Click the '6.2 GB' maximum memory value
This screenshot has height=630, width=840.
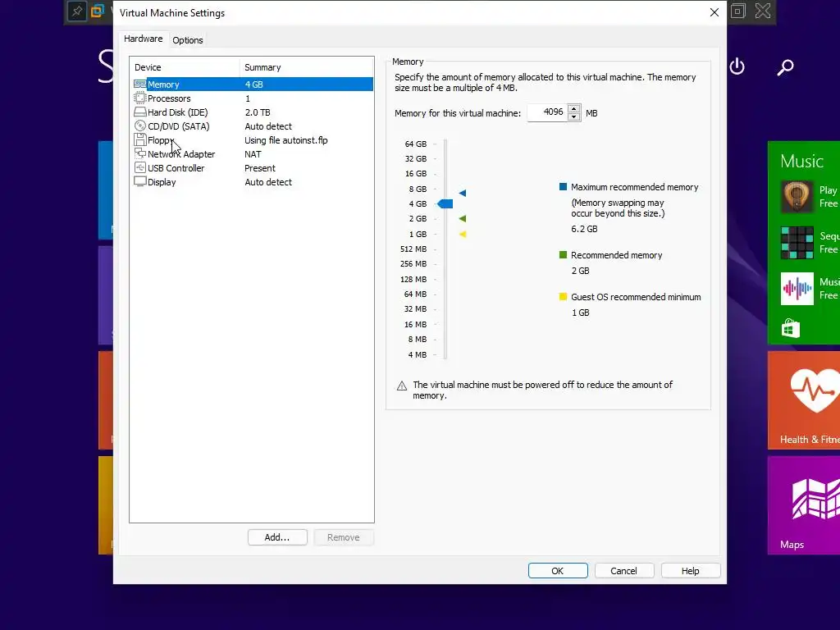(x=584, y=229)
